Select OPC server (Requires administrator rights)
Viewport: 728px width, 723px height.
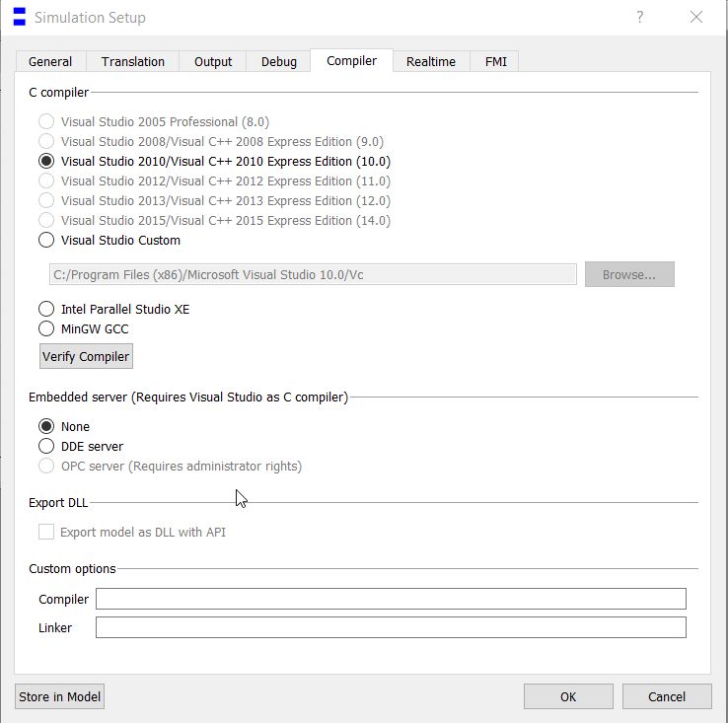(x=171, y=466)
